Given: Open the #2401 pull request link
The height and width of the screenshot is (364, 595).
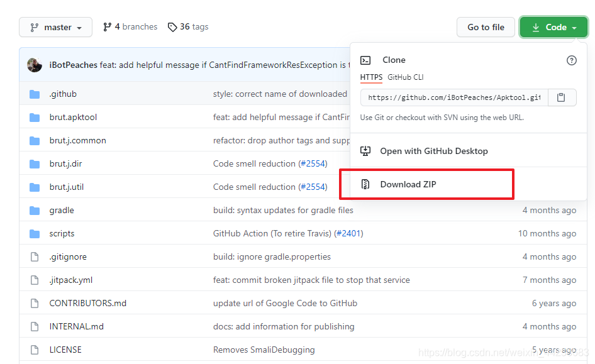Looking at the screenshot, I should click(348, 234).
